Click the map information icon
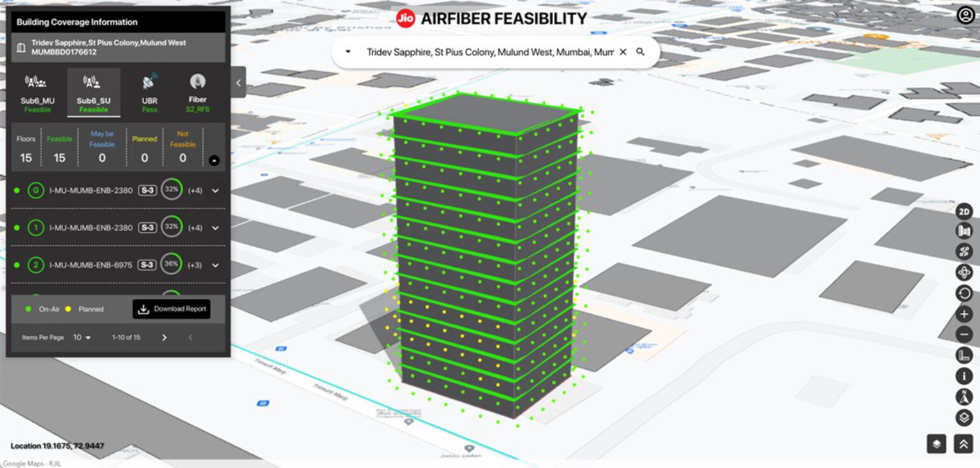 pyautogui.click(x=965, y=376)
